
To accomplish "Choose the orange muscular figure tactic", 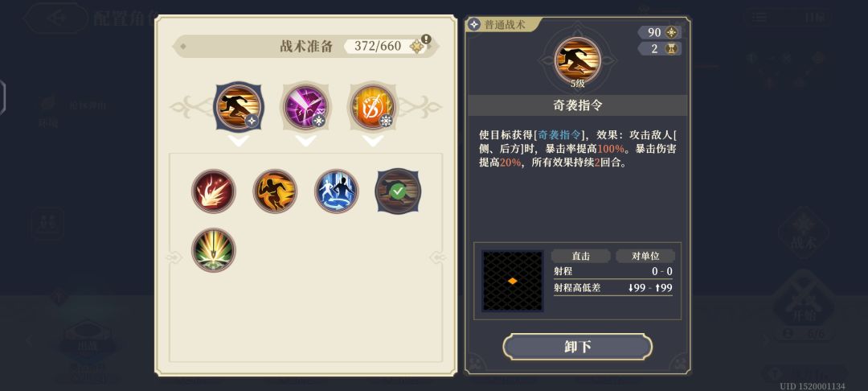I will [275, 191].
